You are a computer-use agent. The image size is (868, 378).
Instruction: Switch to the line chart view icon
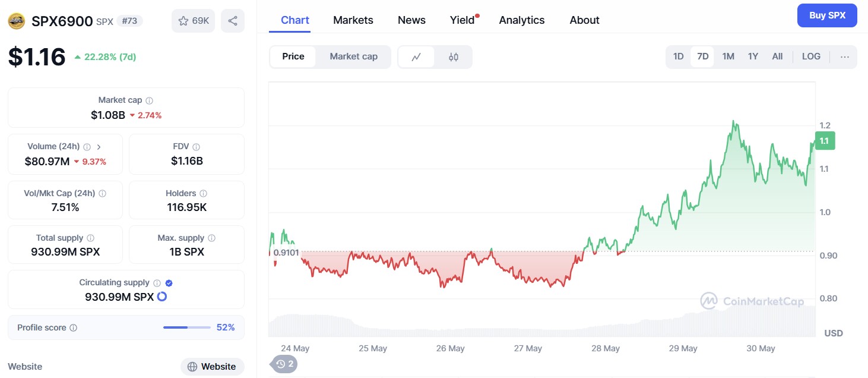coord(416,57)
